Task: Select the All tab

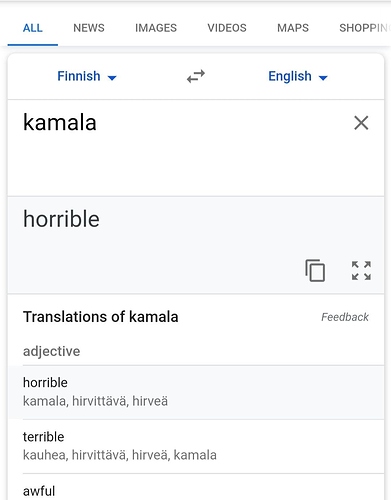Action: tap(33, 28)
